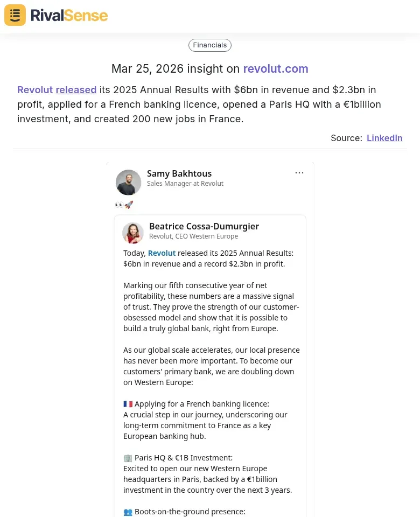The image size is (420, 517).
Task: Click the revolut.com link in the heading
Action: [275, 69]
